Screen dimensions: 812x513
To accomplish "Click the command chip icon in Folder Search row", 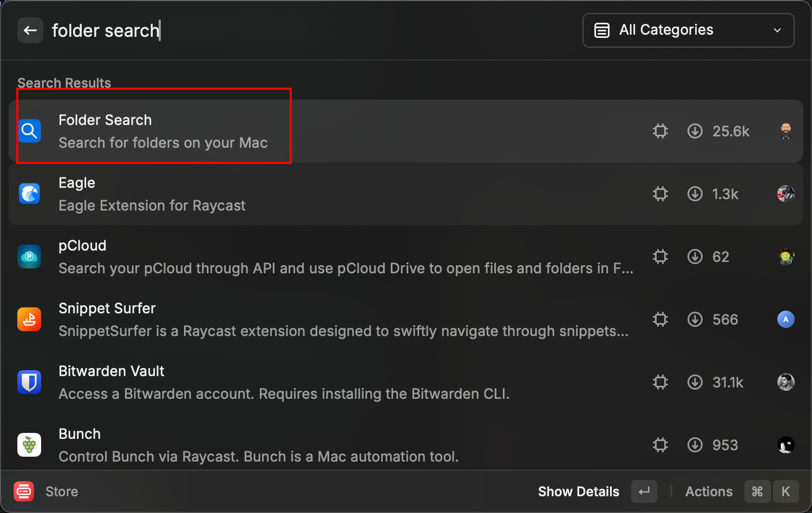I will click(x=660, y=131).
